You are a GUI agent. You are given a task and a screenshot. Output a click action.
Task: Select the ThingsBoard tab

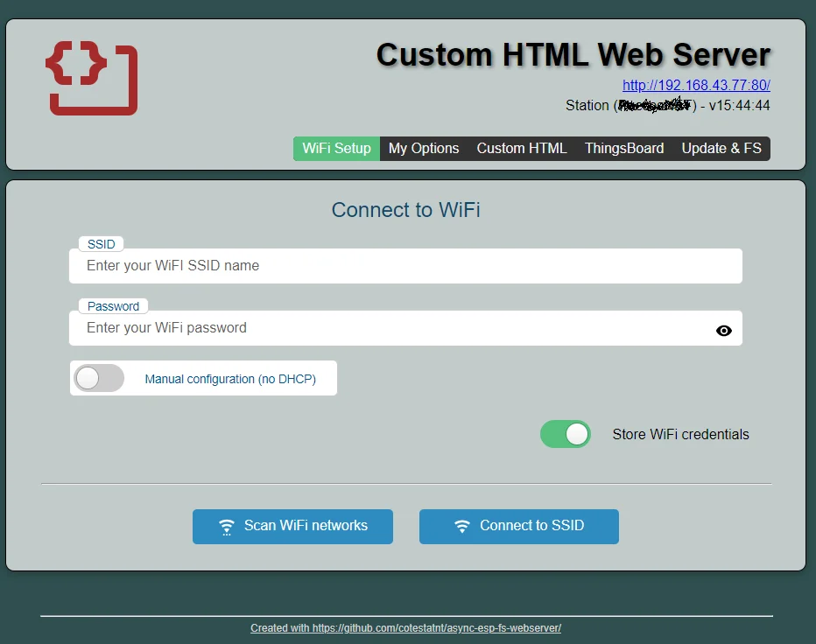[x=623, y=148]
